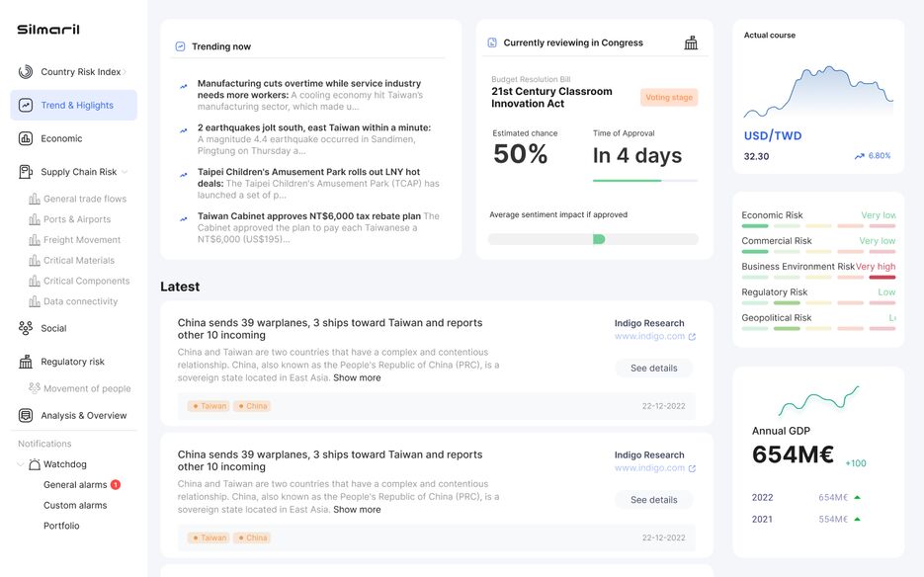924x577 pixels.
Task: Click the Silmaril logo
Action: tap(48, 30)
